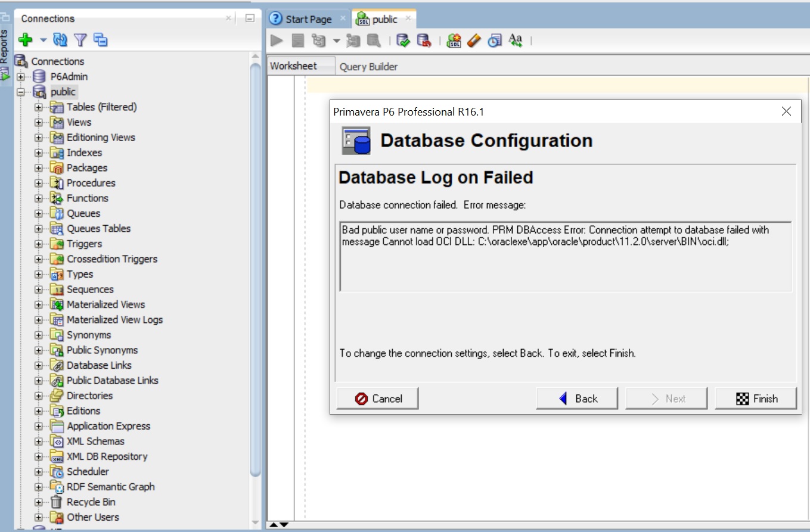This screenshot has width=810, height=532.
Task: Select Crossedition Triggers tree item
Action: click(x=112, y=259)
